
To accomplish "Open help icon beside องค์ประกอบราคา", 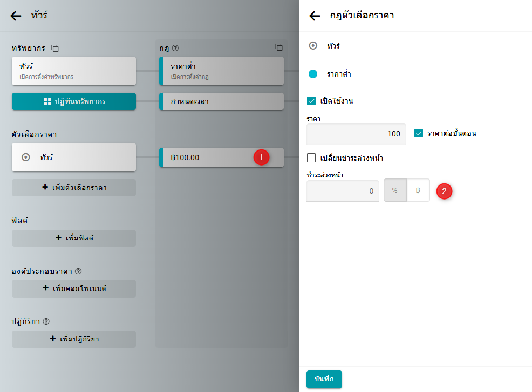I will [78, 271].
